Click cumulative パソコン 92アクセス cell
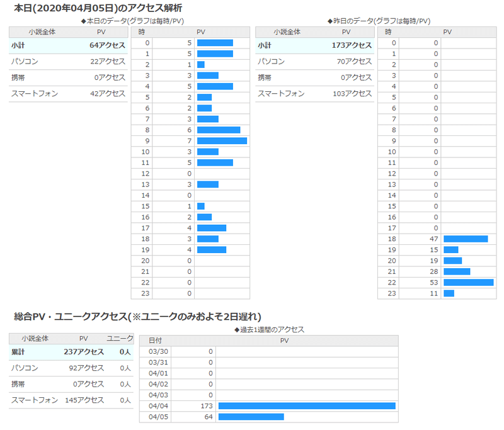 [86, 368]
